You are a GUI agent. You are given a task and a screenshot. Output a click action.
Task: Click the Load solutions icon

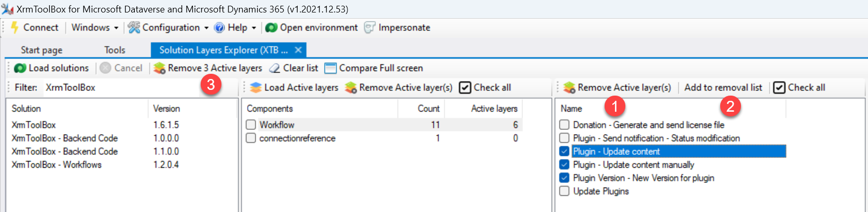pyautogui.click(x=20, y=68)
